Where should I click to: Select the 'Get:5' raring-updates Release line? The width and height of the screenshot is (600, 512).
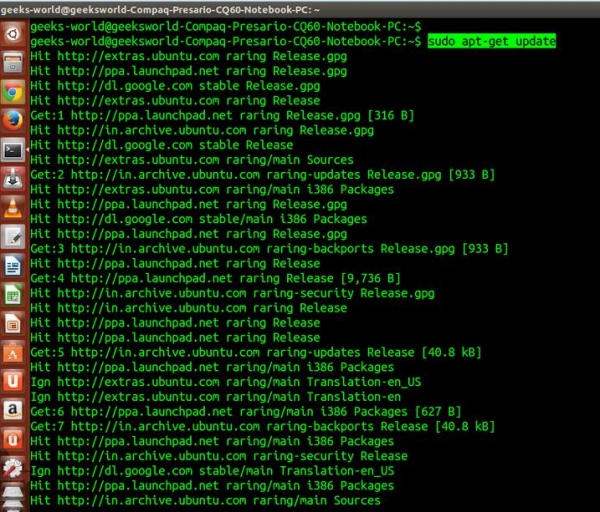[256, 352]
